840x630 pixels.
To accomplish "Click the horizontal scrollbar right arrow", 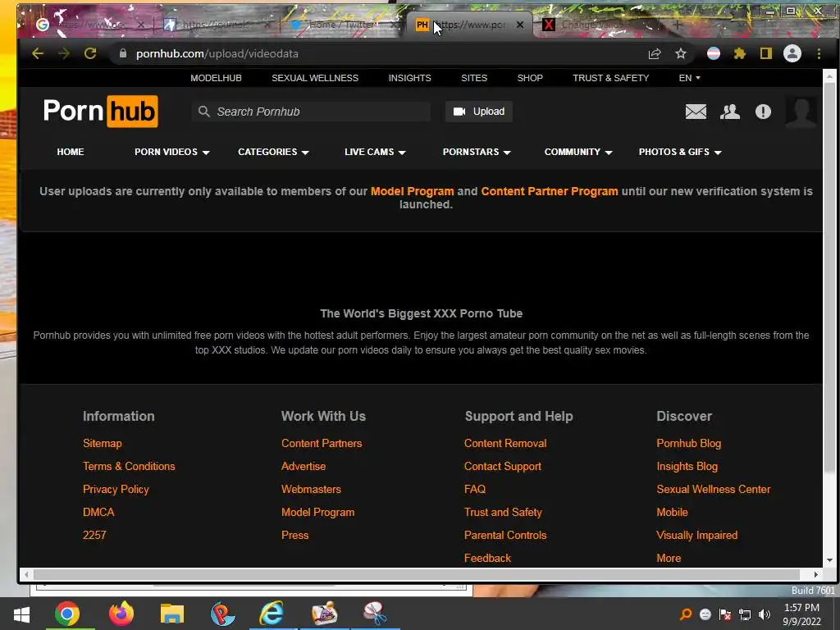I will (x=816, y=574).
